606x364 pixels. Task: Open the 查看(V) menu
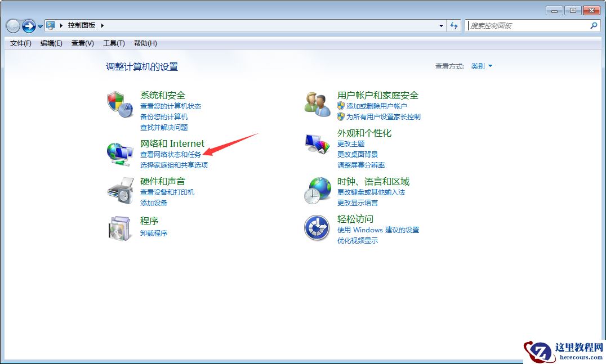(82, 43)
